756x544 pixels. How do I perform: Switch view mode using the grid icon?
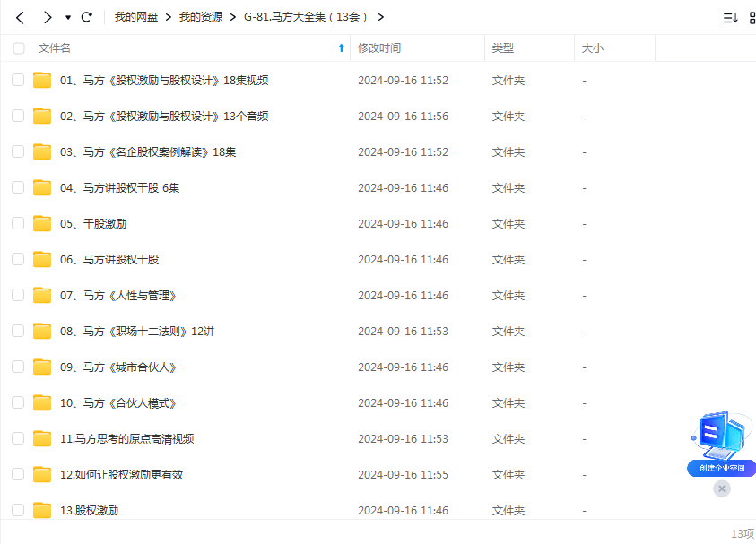[x=751, y=17]
